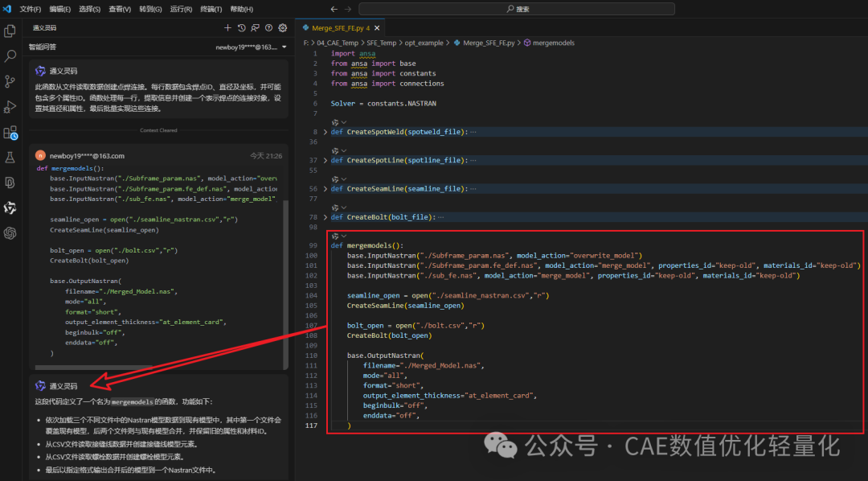868x481 pixels.
Task: Click 'from ansa import connections' on line 4
Action: pos(387,84)
